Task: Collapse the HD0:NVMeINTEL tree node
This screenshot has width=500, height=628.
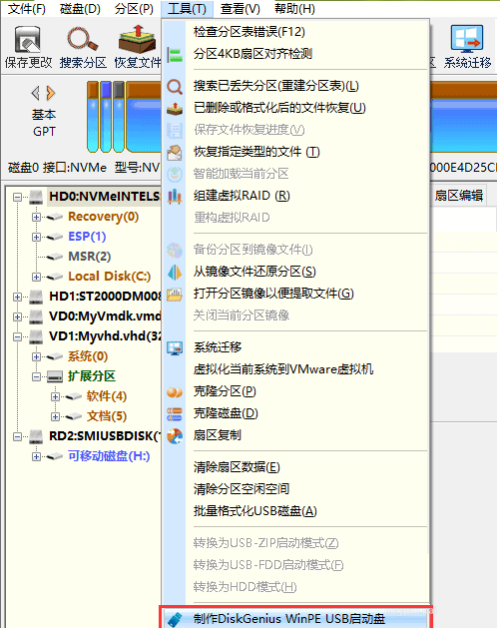Action: pyautogui.click(x=17, y=197)
